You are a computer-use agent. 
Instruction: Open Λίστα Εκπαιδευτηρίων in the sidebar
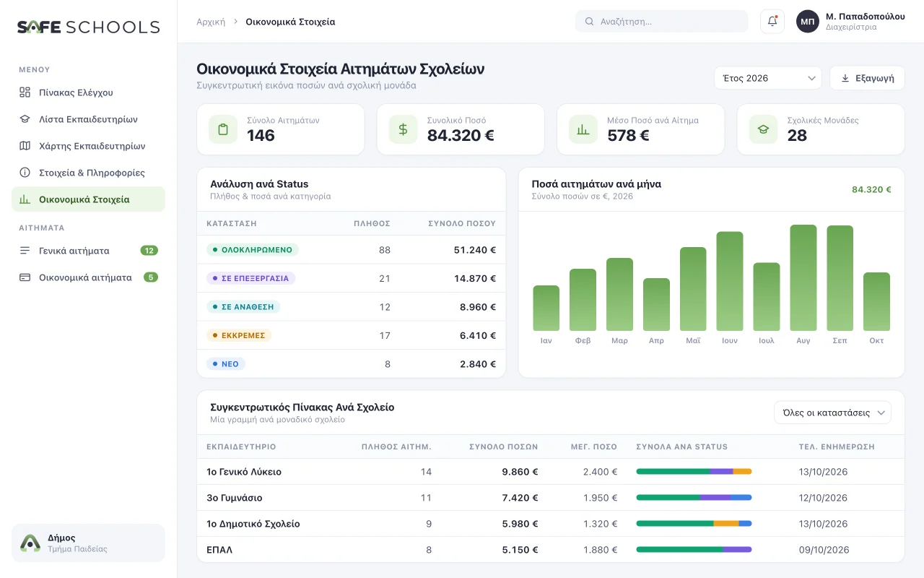point(88,119)
